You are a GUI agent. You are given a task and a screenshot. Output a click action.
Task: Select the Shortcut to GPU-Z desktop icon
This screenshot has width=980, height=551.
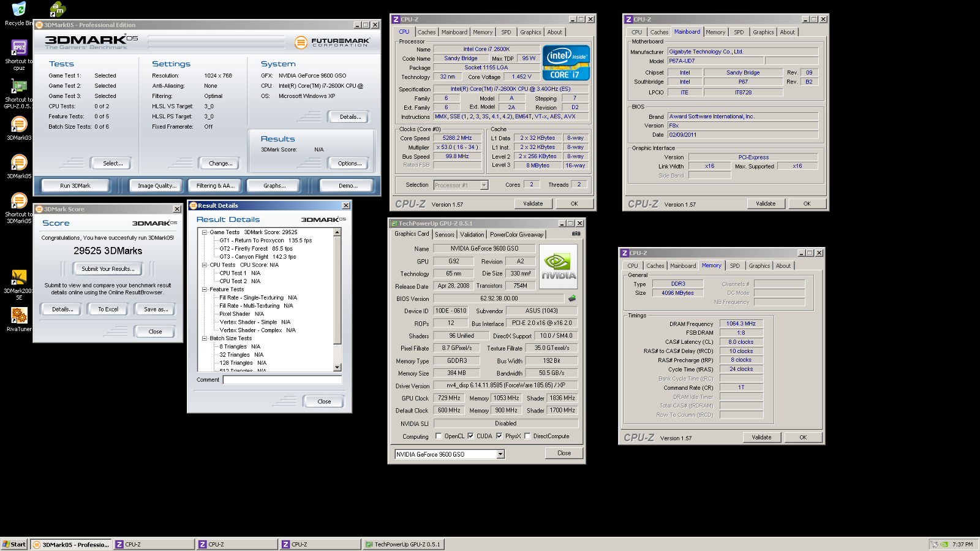pyautogui.click(x=19, y=86)
